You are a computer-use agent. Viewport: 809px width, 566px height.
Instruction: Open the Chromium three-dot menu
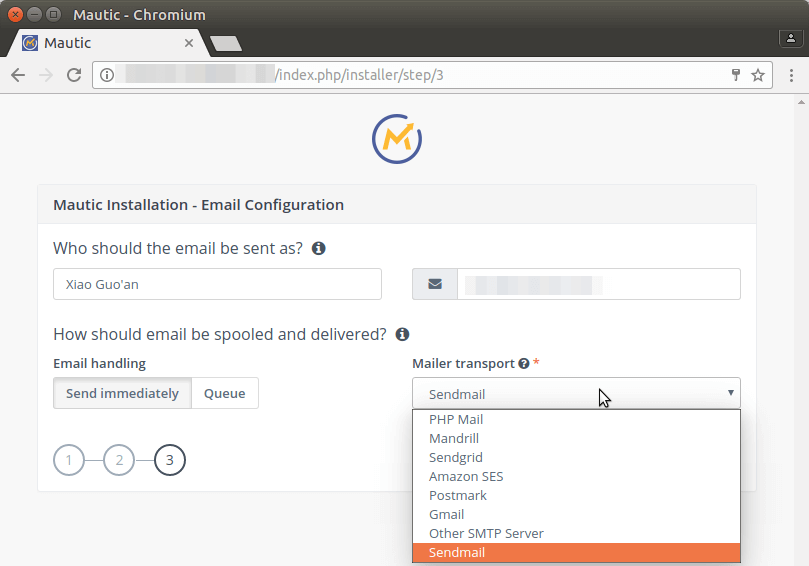click(791, 75)
